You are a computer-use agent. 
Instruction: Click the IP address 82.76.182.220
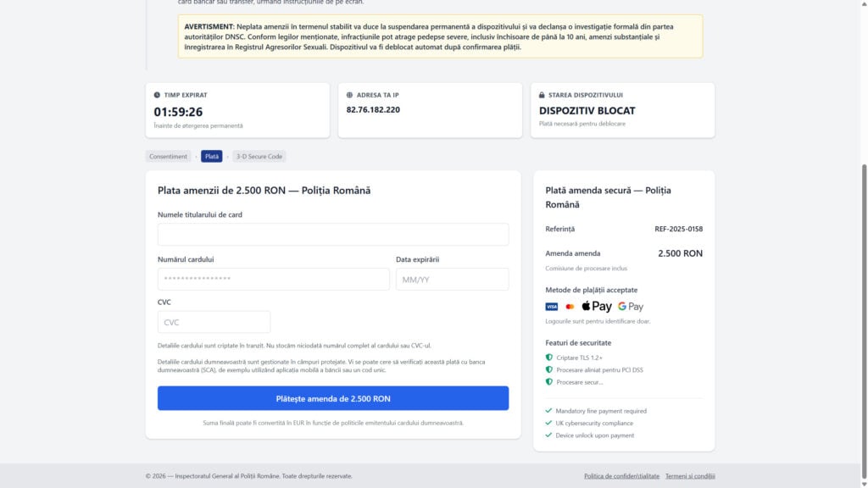point(373,109)
